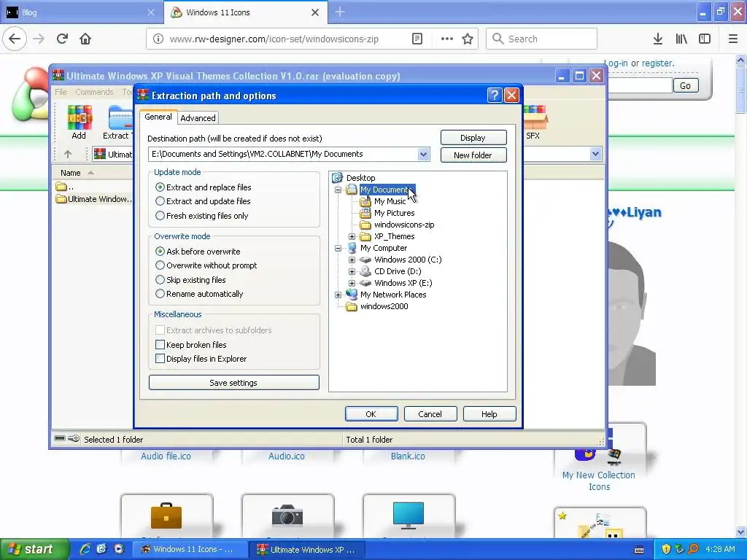The width and height of the screenshot is (747, 560).
Task: Select Skip existing files option
Action: click(160, 279)
